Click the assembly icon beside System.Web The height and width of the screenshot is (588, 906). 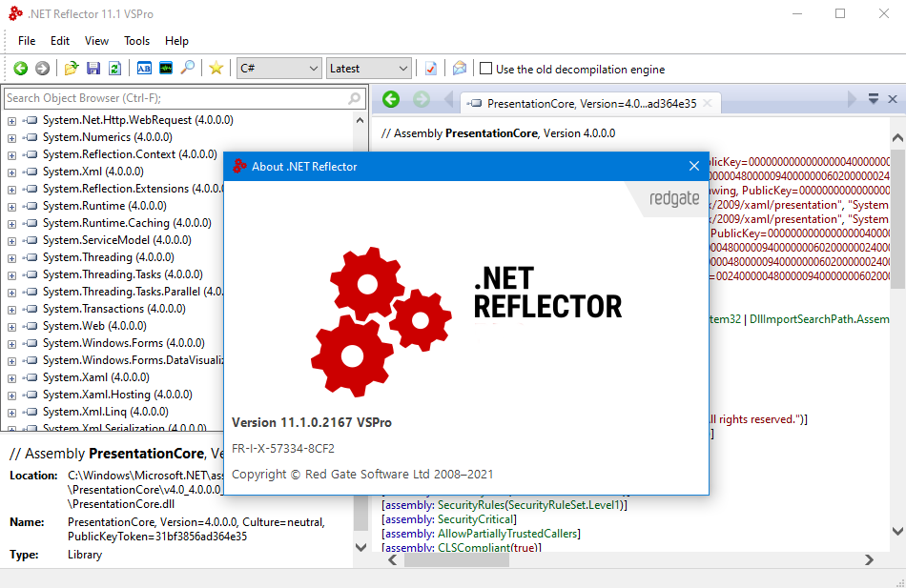point(31,326)
